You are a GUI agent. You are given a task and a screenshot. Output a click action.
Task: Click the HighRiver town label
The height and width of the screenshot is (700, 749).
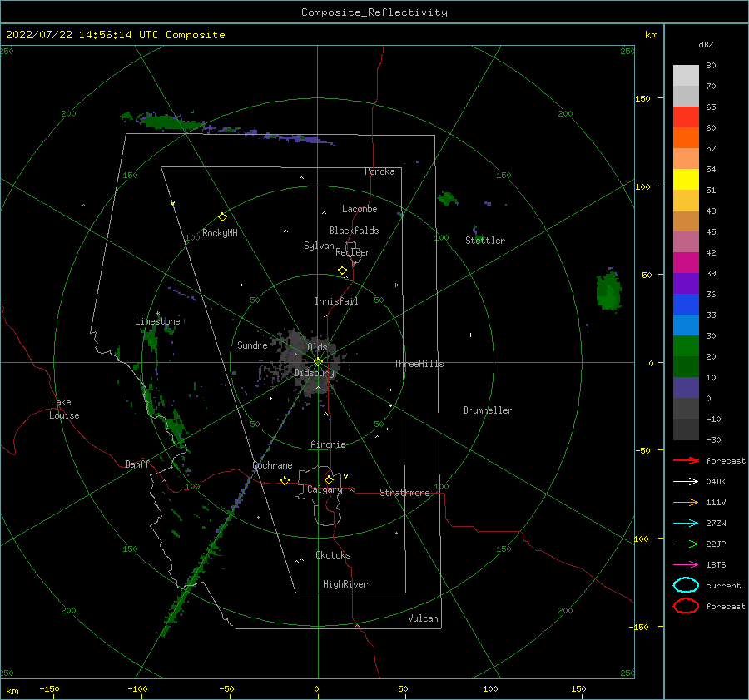click(x=345, y=584)
